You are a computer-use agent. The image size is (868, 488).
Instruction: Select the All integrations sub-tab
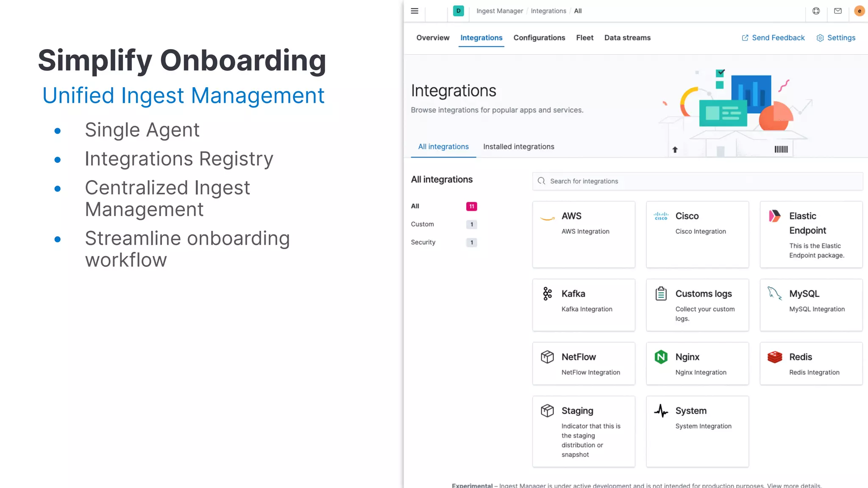click(443, 147)
